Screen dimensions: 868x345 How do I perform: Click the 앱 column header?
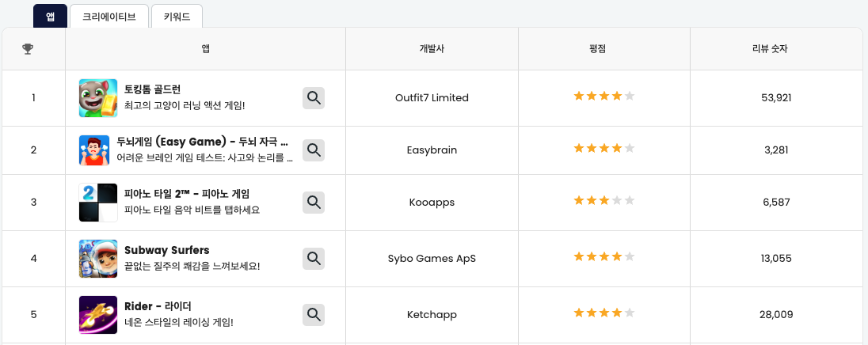tap(205, 48)
